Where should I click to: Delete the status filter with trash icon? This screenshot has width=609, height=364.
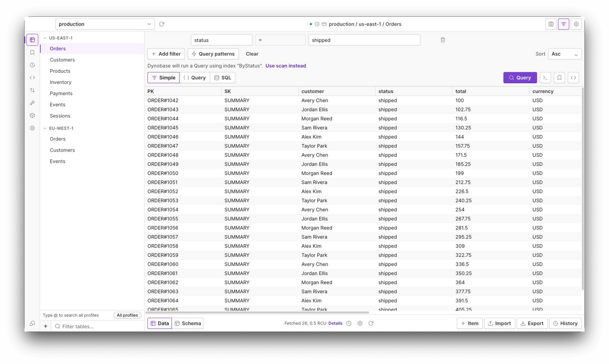click(x=443, y=40)
